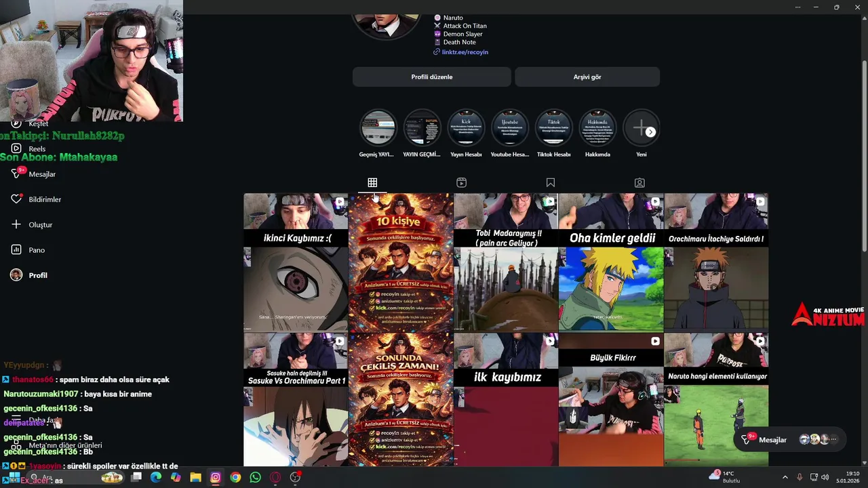Open Copilot from the taskbar

[x=176, y=477]
